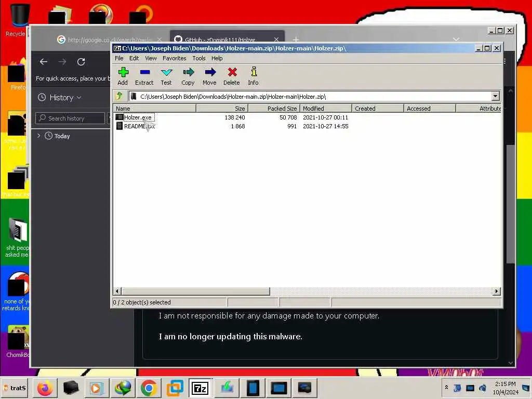The image size is (532, 399).
Task: Click the horizontal scrollbar right arrow
Action: [497, 291]
